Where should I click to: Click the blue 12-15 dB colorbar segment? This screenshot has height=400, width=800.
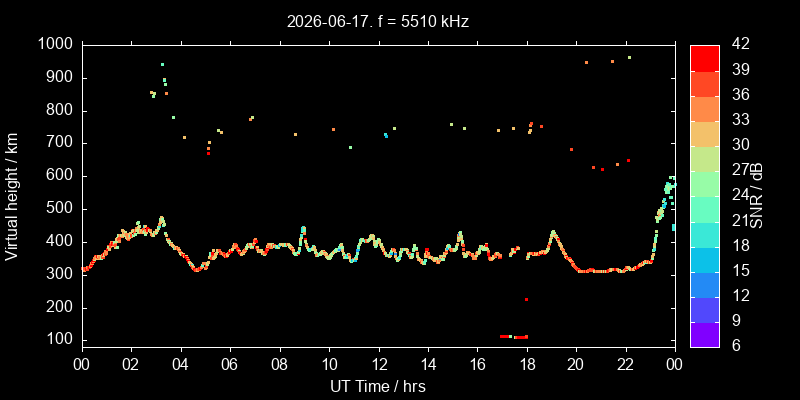705,284
